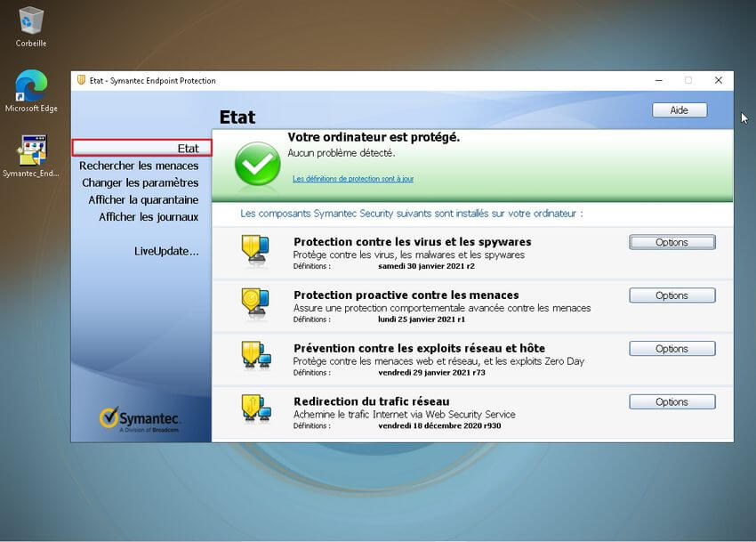Open Options for Prévention contre les exploits réseau
The width and height of the screenshot is (756, 542).
pos(672,349)
